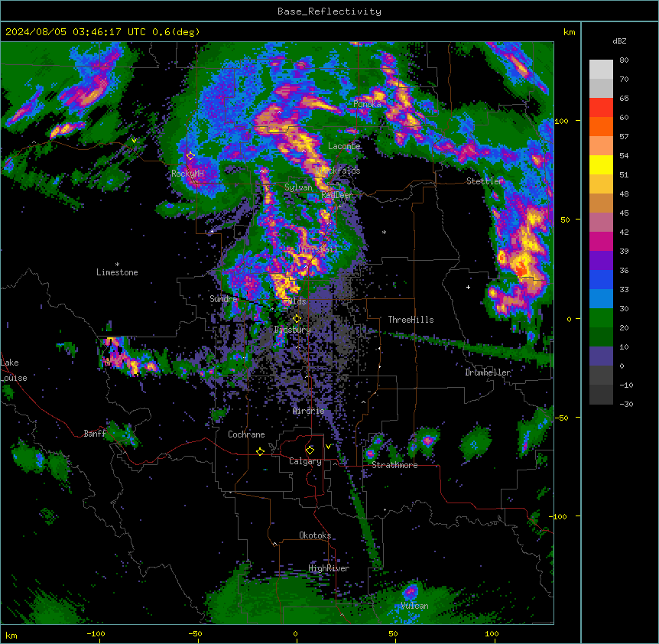Click the Innisfail town label
Viewport: 659px width, 644px height.
click(x=318, y=249)
